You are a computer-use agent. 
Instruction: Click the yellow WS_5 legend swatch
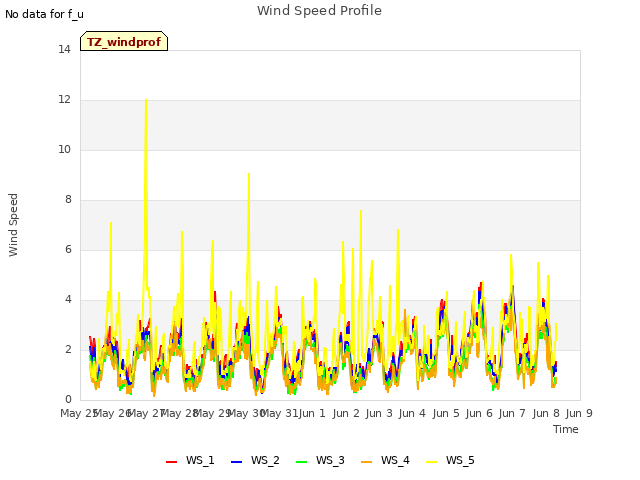pyautogui.click(x=431, y=462)
